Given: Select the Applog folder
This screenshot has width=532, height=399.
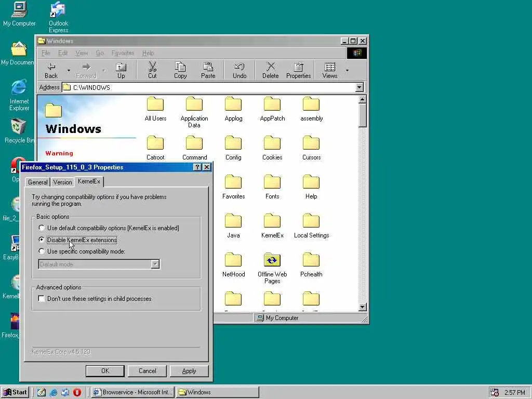Looking at the screenshot, I should tap(233, 109).
